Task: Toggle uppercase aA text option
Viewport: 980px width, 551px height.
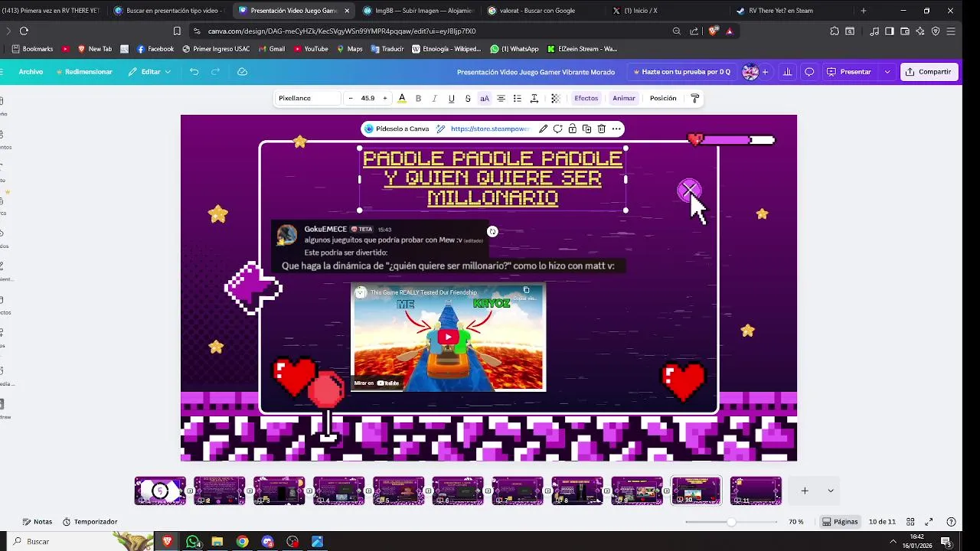Action: (485, 98)
